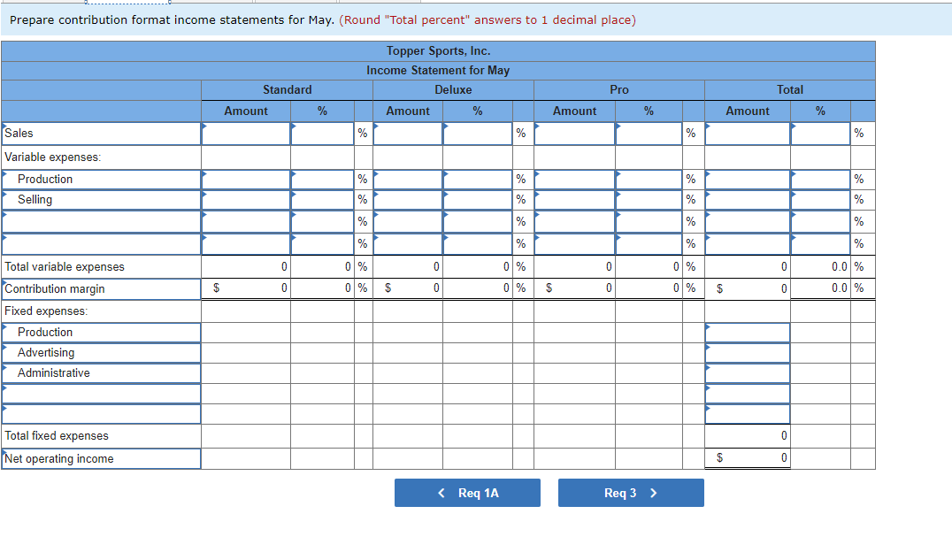Select Total Selling amount cell
This screenshot has width=952, height=560.
748,200
